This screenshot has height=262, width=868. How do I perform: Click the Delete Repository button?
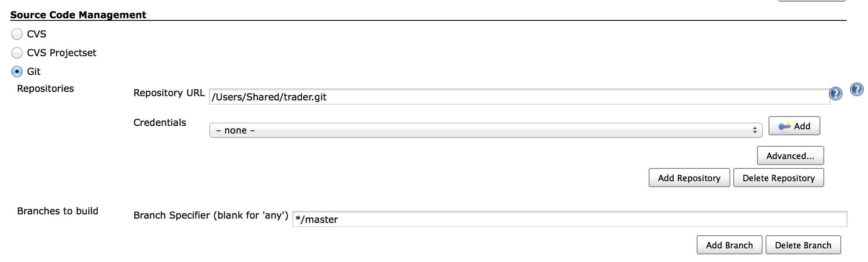tap(778, 178)
